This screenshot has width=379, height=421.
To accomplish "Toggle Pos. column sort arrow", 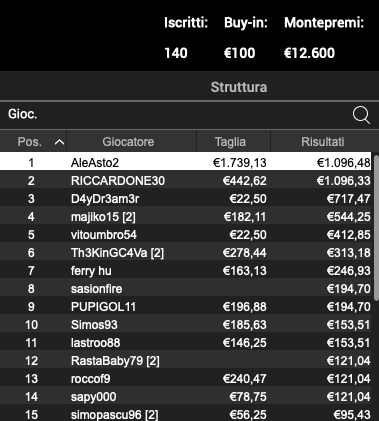I will coord(59,142).
